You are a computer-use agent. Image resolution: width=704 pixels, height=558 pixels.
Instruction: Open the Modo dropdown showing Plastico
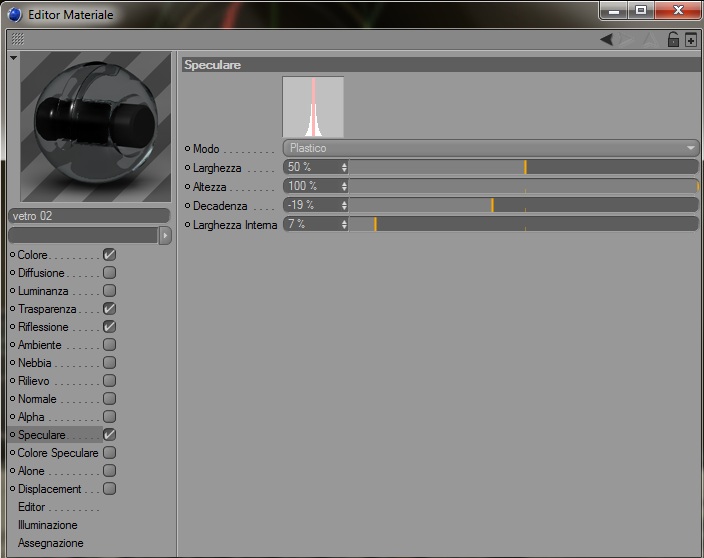[x=491, y=148]
